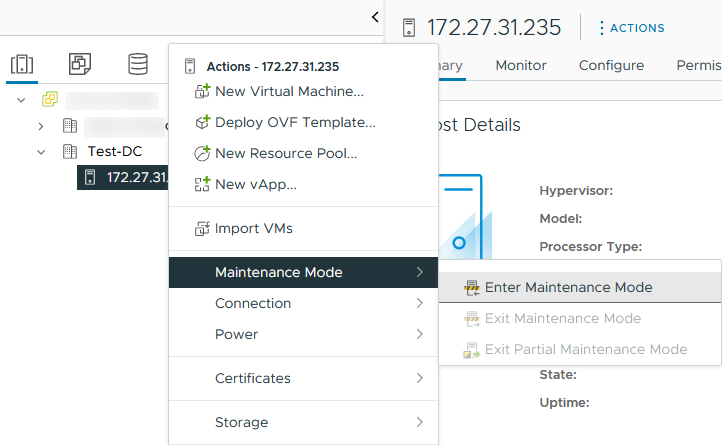Image resolution: width=722 pixels, height=445 pixels.
Task: Switch to the Monitor tab
Action: pos(521,65)
